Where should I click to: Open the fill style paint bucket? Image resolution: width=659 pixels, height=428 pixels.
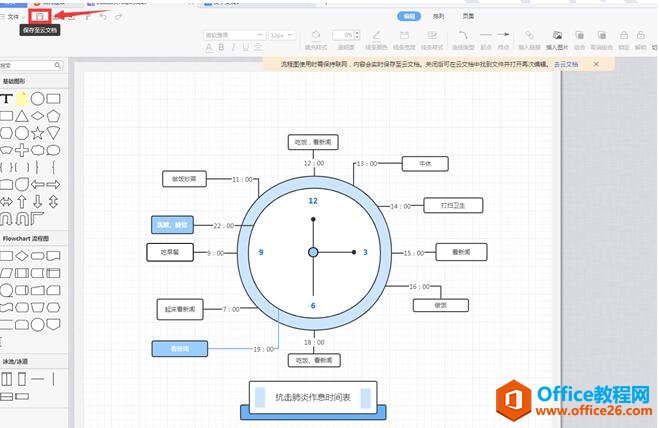click(x=316, y=35)
